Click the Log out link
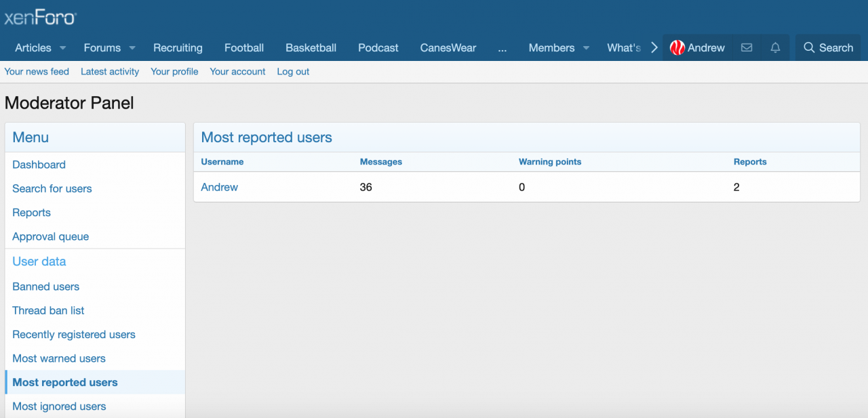Image resolution: width=868 pixels, height=418 pixels. click(x=293, y=71)
